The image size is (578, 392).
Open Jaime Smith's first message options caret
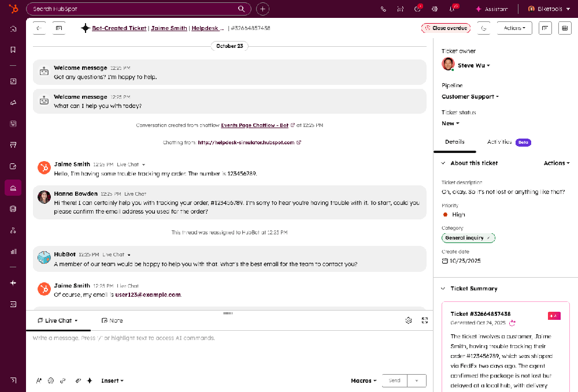pos(143,165)
